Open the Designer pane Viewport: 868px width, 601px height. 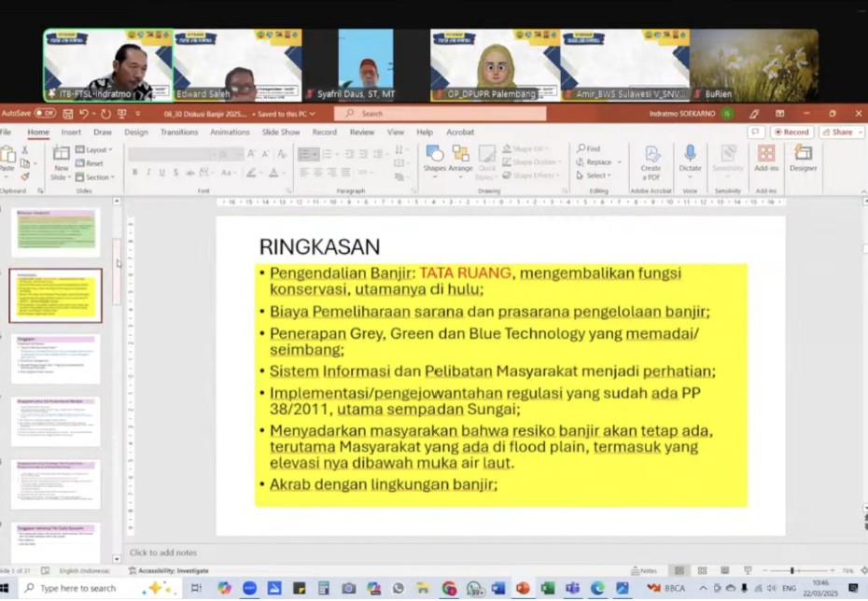point(803,155)
